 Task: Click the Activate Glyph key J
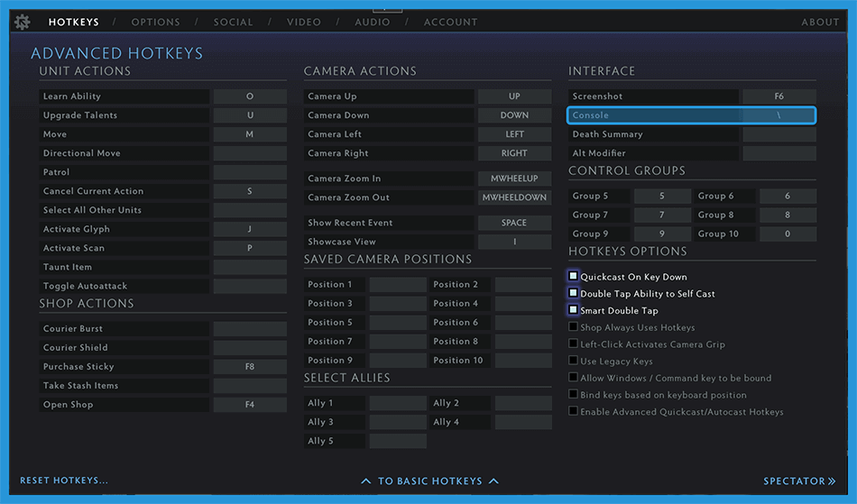coord(250,229)
